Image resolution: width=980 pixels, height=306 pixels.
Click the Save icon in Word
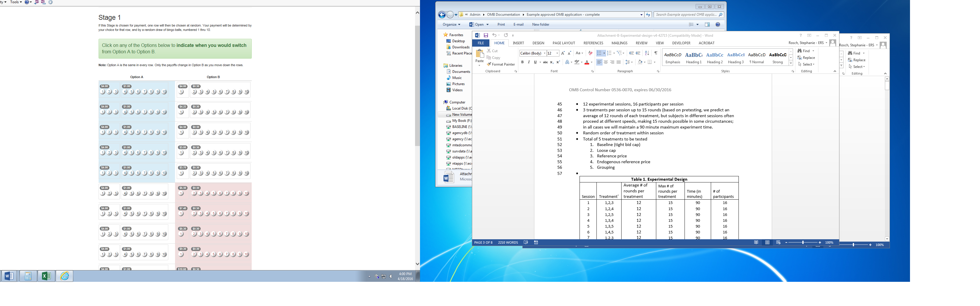coord(486,35)
